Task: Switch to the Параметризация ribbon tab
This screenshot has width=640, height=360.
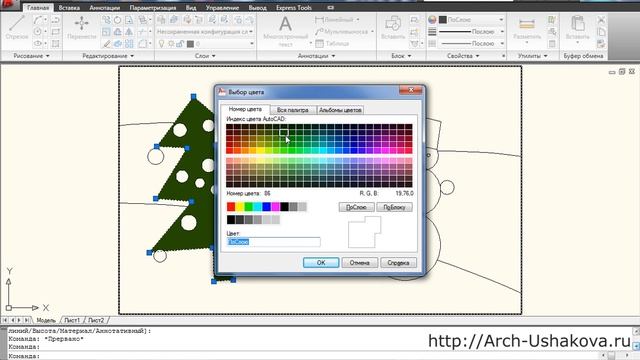Action: point(153,7)
